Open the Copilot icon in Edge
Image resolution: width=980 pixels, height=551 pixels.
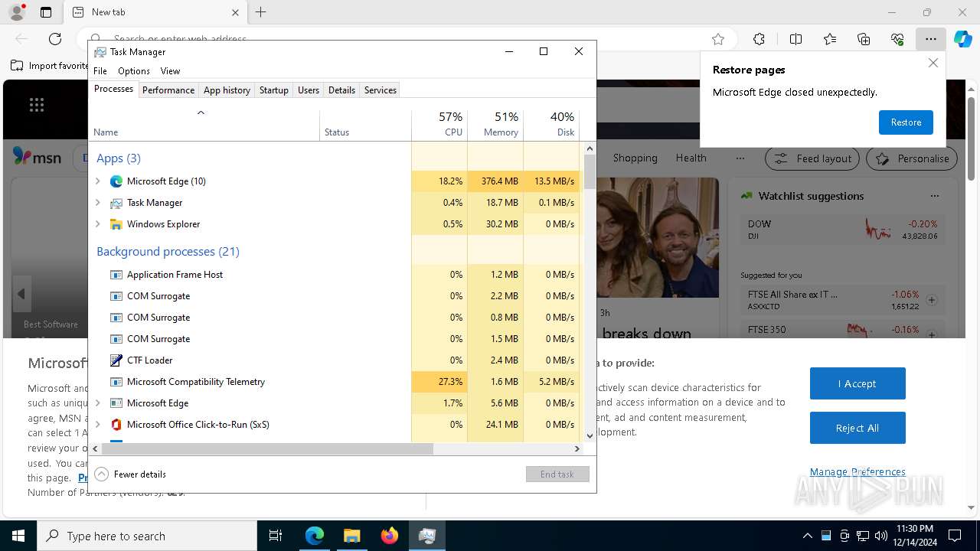[962, 39]
